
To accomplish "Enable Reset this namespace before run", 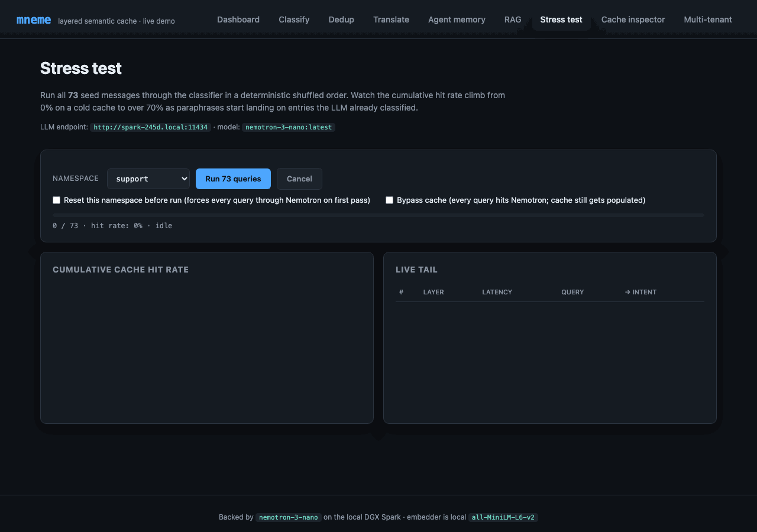I will click(57, 200).
